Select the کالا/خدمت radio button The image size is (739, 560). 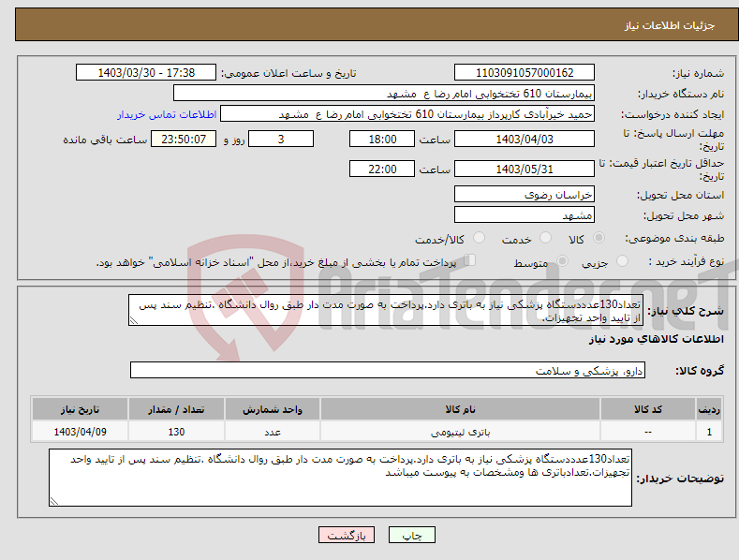tap(479, 238)
